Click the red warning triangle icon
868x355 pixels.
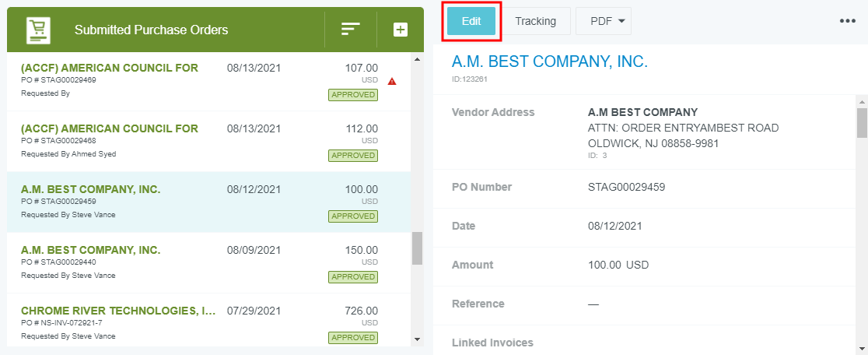click(x=392, y=81)
